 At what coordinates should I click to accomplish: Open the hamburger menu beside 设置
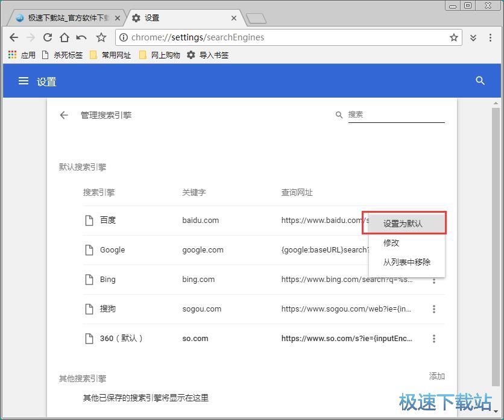[x=24, y=81]
